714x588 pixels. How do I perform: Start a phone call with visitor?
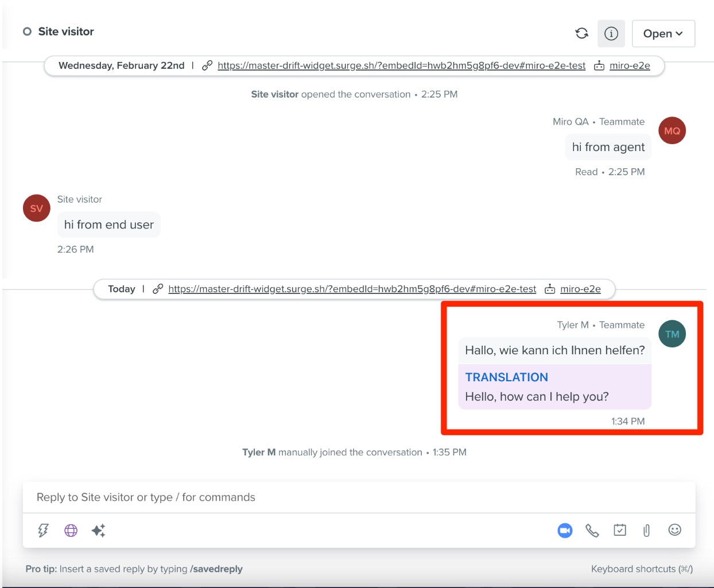pos(592,530)
